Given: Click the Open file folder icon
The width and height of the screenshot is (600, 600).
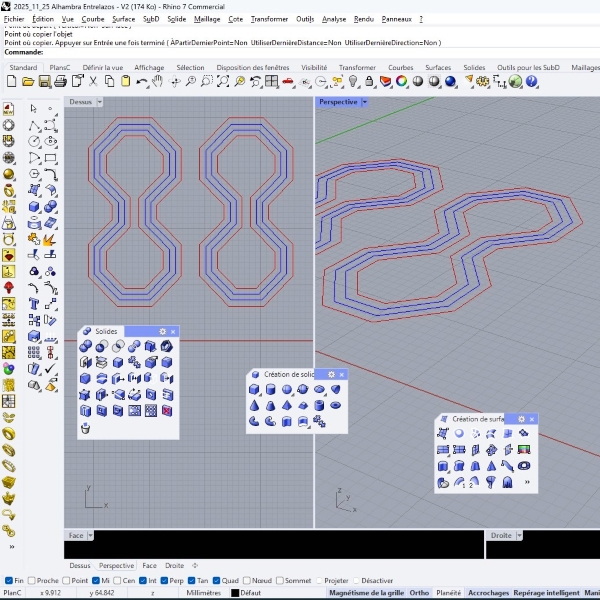Looking at the screenshot, I should tap(28, 82).
